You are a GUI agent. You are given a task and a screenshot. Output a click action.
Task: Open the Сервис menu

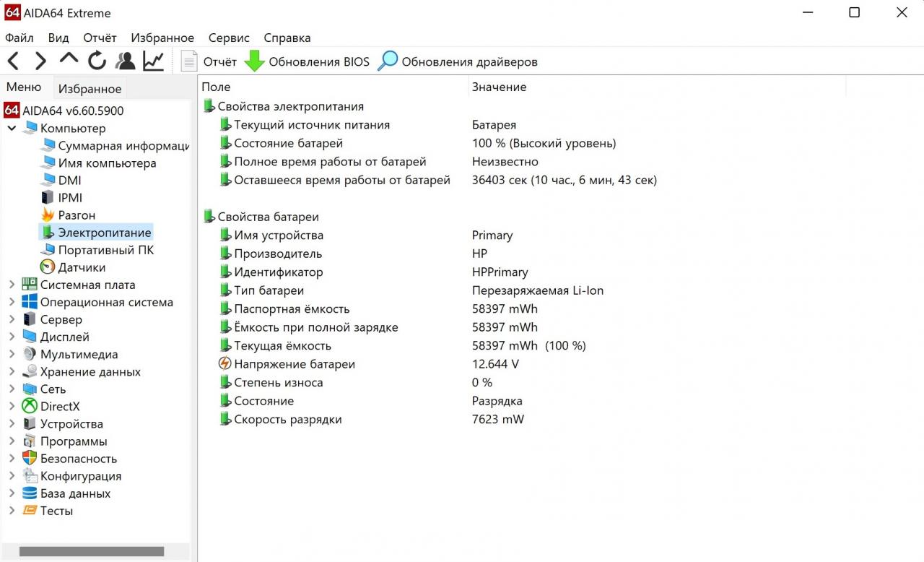coord(229,38)
